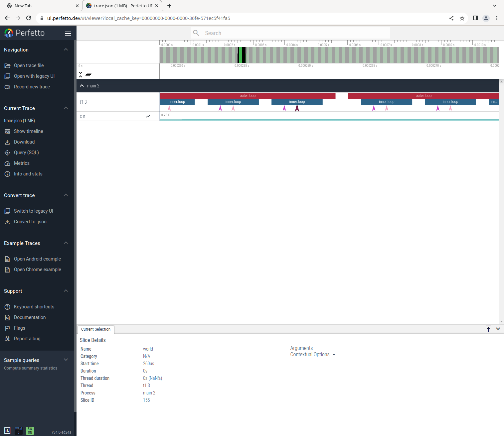
Task: Collapse the Navigation section
Action: pyautogui.click(x=66, y=49)
